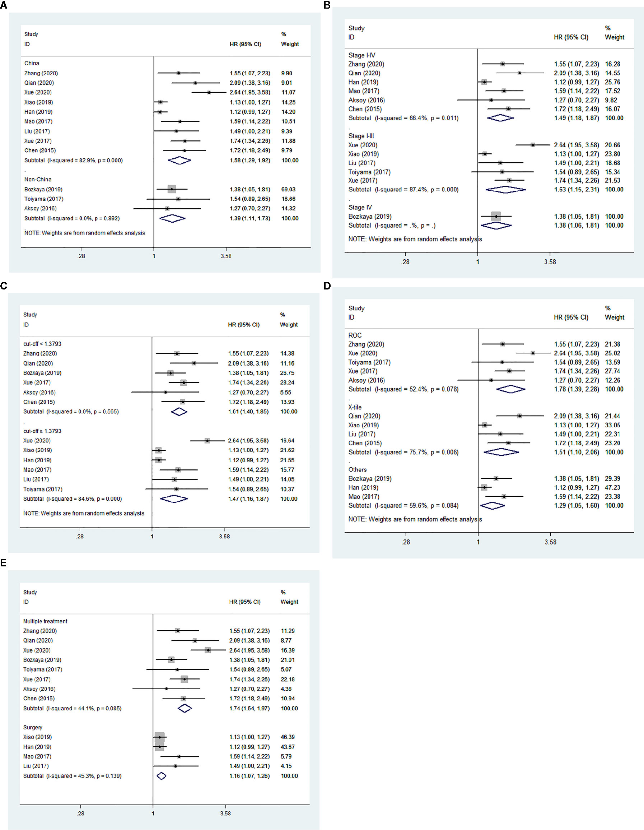Click the panel label D

pyautogui.click(x=327, y=286)
